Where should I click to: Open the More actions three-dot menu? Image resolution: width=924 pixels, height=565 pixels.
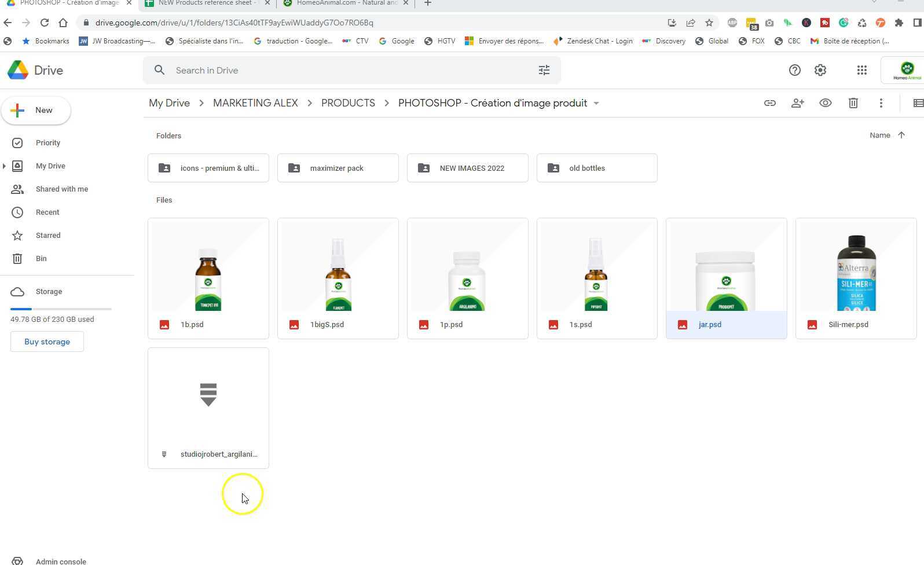click(881, 103)
